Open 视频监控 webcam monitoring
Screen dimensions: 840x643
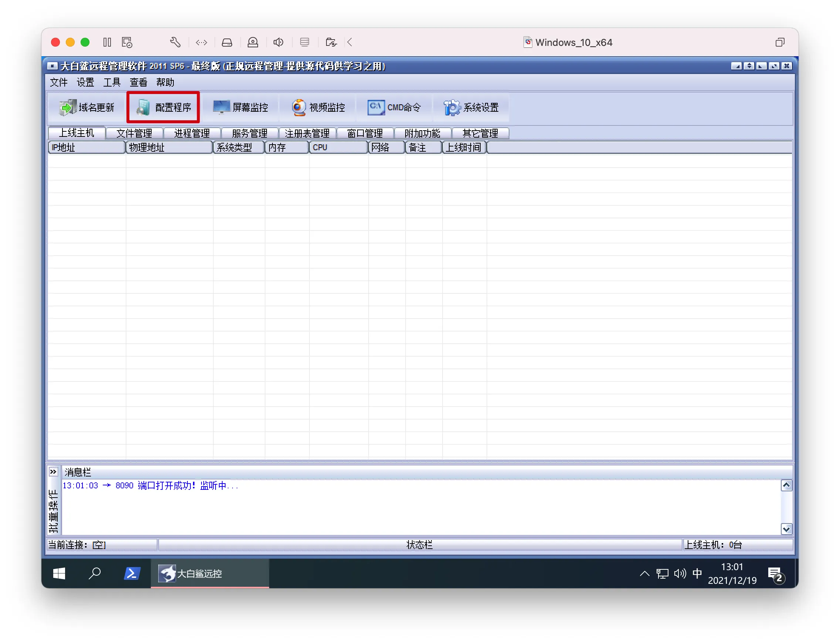pyautogui.click(x=318, y=108)
